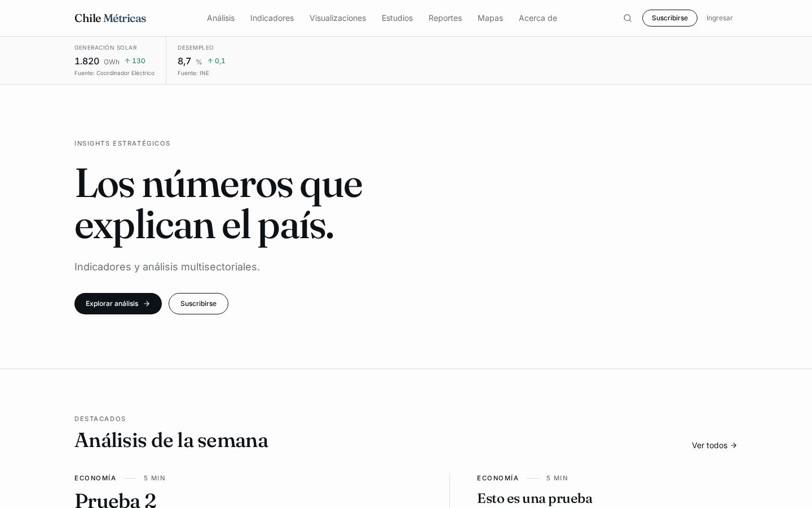812x508 pixels.
Task: Click the Análisis de la semana heading
Action: 171,440
